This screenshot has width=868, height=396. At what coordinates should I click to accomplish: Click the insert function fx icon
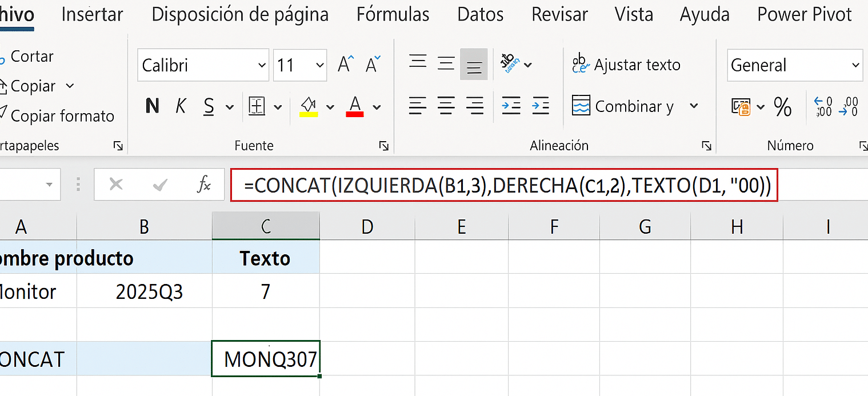[x=203, y=185]
